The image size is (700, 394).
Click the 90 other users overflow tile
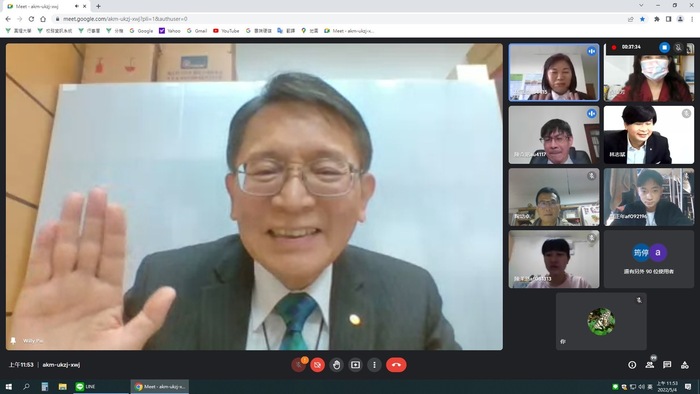[x=649, y=259]
